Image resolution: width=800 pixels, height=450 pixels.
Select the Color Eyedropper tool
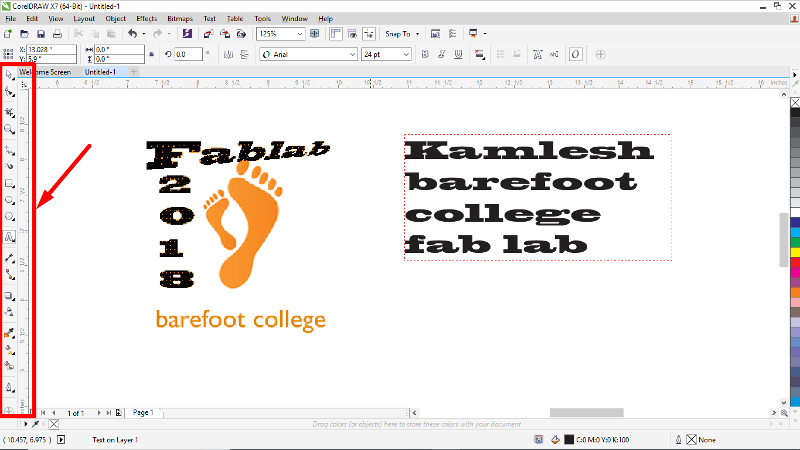[9, 333]
